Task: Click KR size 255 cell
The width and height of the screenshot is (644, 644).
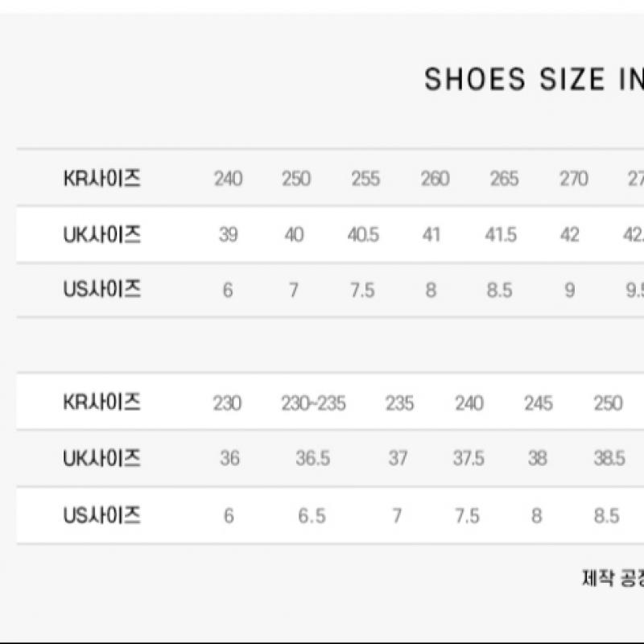Action: (x=365, y=179)
